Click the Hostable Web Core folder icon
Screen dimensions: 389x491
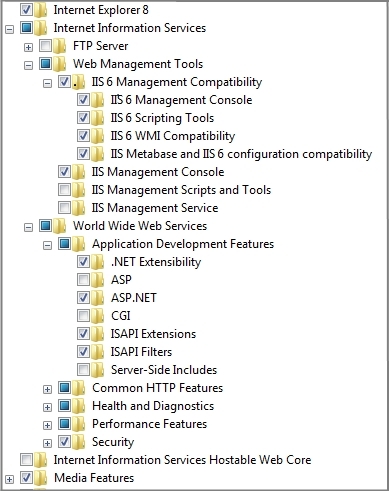point(41,460)
